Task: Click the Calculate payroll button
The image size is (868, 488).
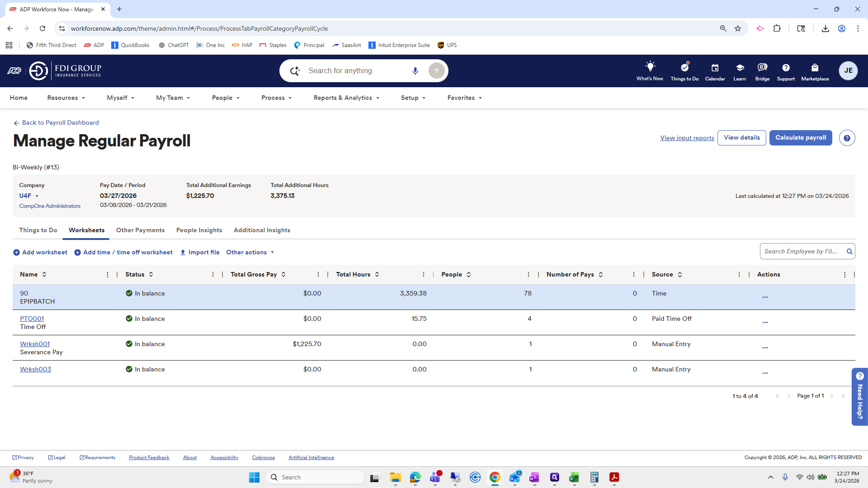Action: [x=800, y=138]
